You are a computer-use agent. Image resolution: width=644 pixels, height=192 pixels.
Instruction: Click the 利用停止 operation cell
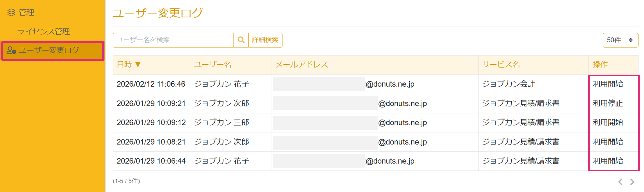coord(607,103)
